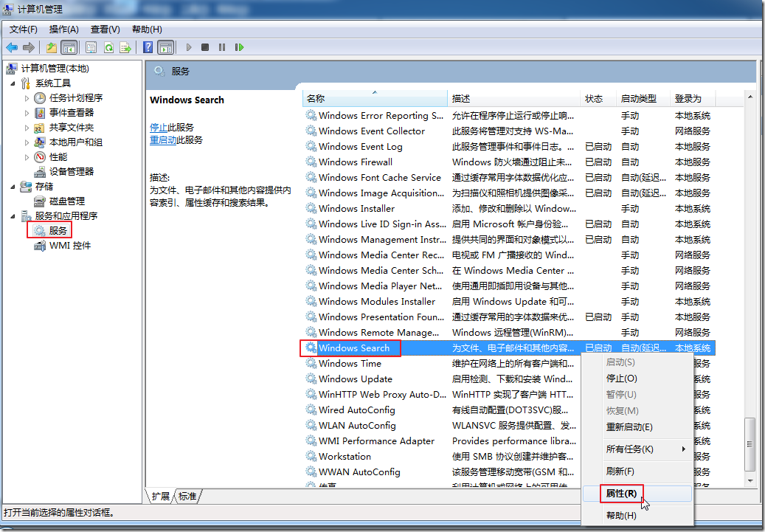Click the gray Forward arrow in toolbar
Viewport: 765px width, 532px height.
pos(29,47)
